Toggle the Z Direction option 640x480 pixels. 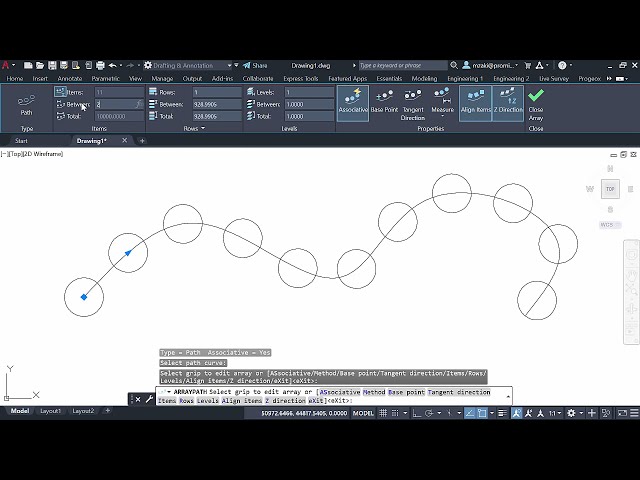point(508,103)
